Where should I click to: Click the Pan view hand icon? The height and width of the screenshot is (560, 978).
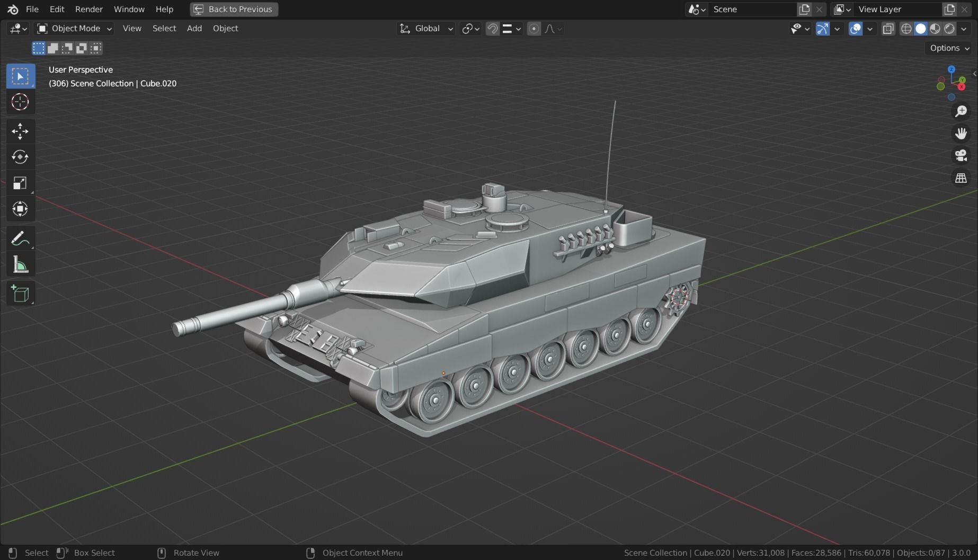(x=961, y=134)
